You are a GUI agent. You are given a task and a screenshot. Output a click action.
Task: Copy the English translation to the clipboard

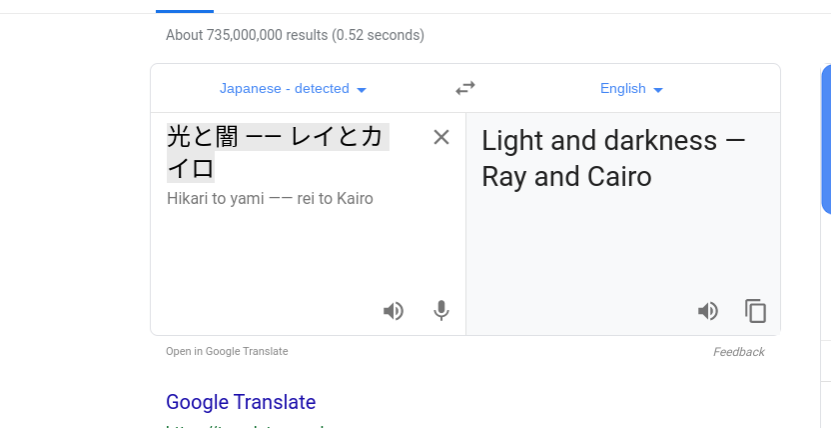click(755, 311)
